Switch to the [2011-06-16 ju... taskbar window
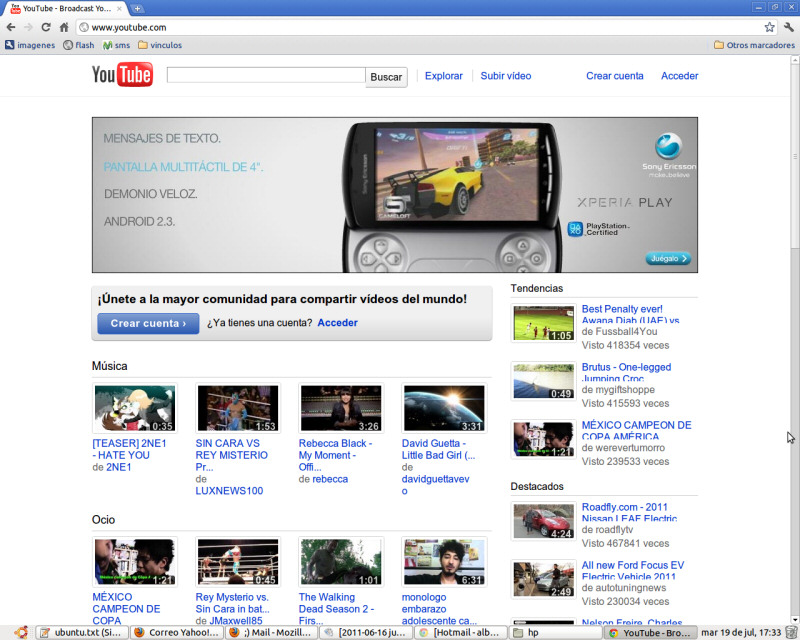Viewport: 800px width, 640px height. [366, 633]
